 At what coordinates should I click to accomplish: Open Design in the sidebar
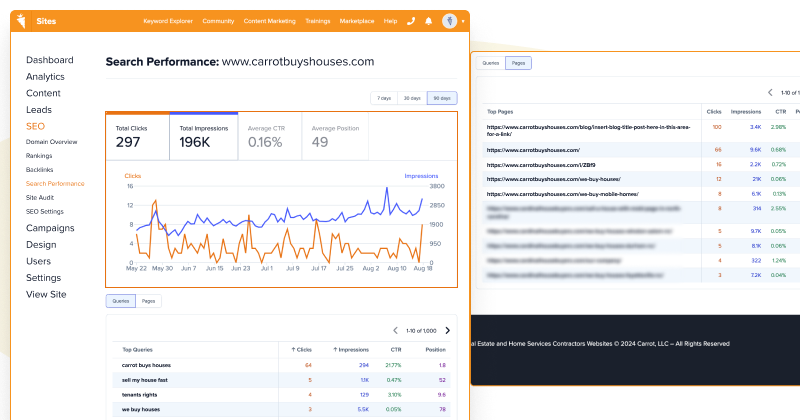[41, 244]
